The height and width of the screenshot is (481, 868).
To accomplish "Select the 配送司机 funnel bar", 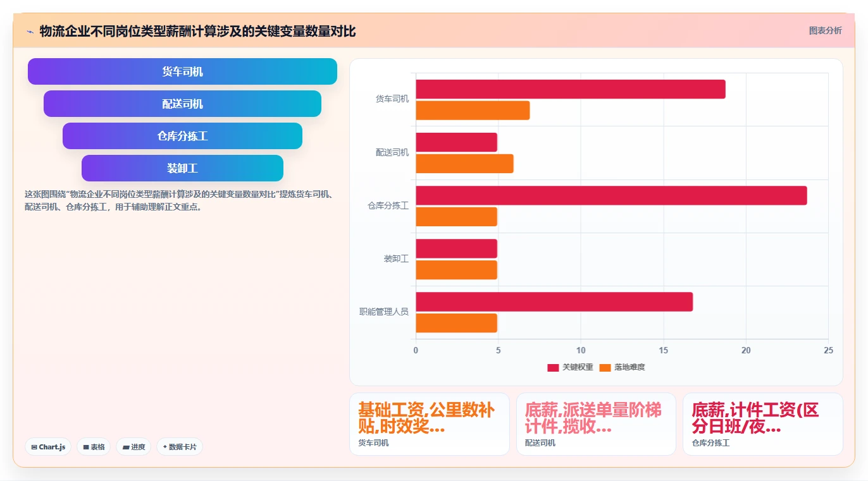I will pos(182,104).
